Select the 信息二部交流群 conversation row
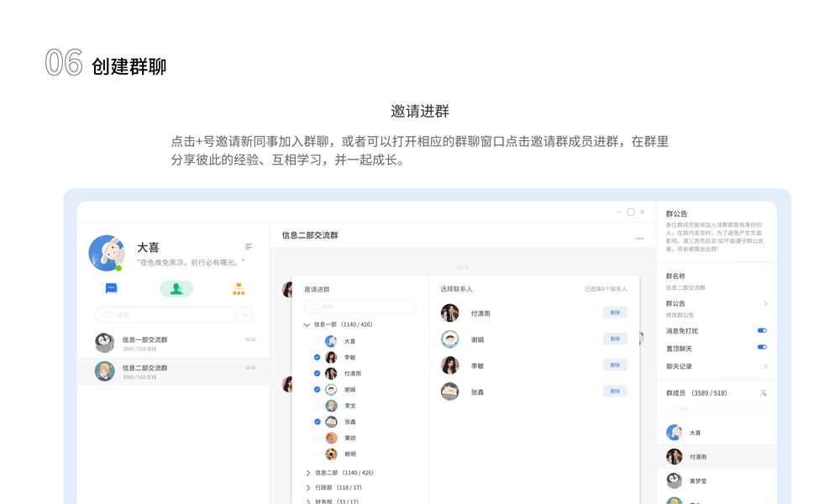Image resolution: width=840 pixels, height=504 pixels. point(174,372)
